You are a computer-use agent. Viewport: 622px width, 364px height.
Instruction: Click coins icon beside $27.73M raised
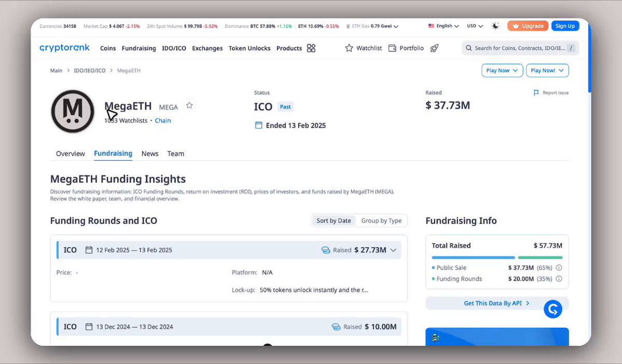pyautogui.click(x=326, y=250)
